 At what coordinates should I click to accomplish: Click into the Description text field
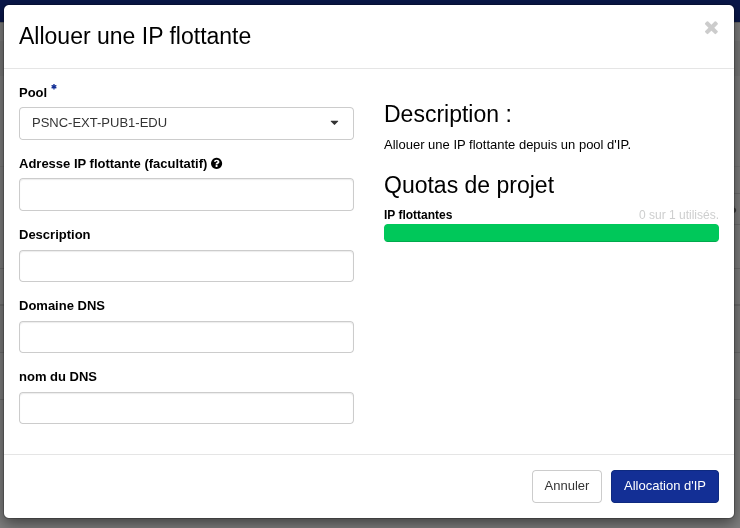pos(186,266)
